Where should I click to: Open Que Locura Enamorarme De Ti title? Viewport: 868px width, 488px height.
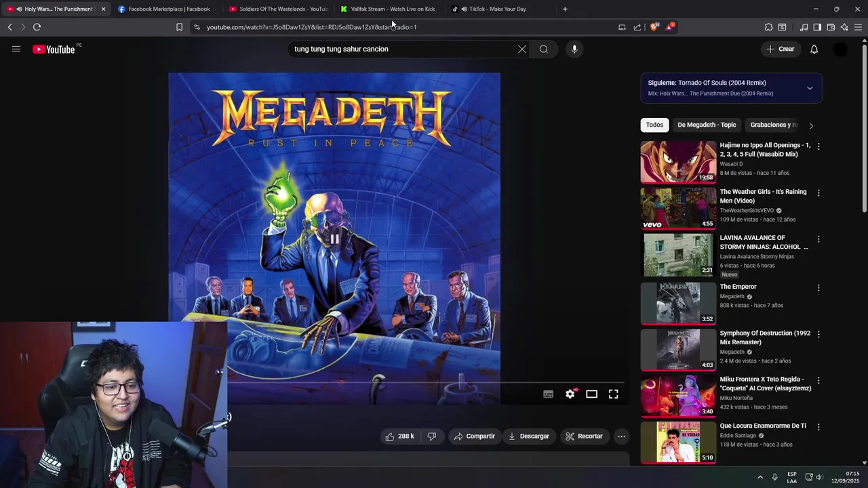click(763, 426)
